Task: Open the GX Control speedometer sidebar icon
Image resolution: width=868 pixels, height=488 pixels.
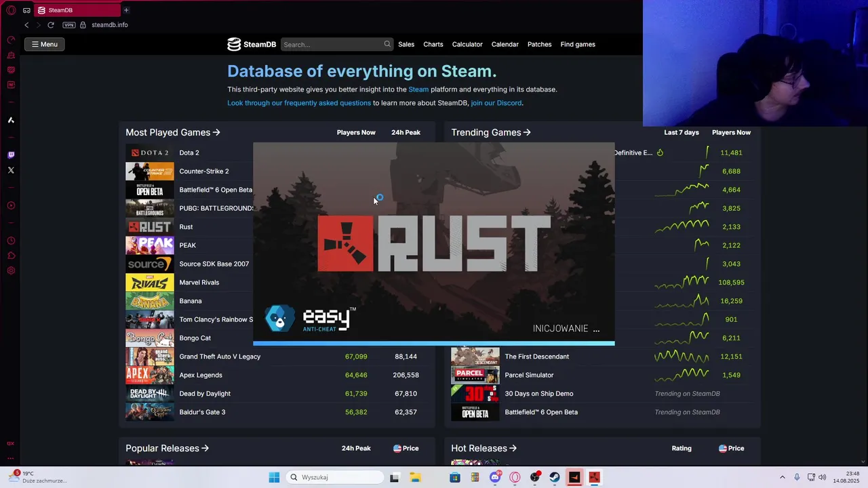Action: tap(11, 40)
